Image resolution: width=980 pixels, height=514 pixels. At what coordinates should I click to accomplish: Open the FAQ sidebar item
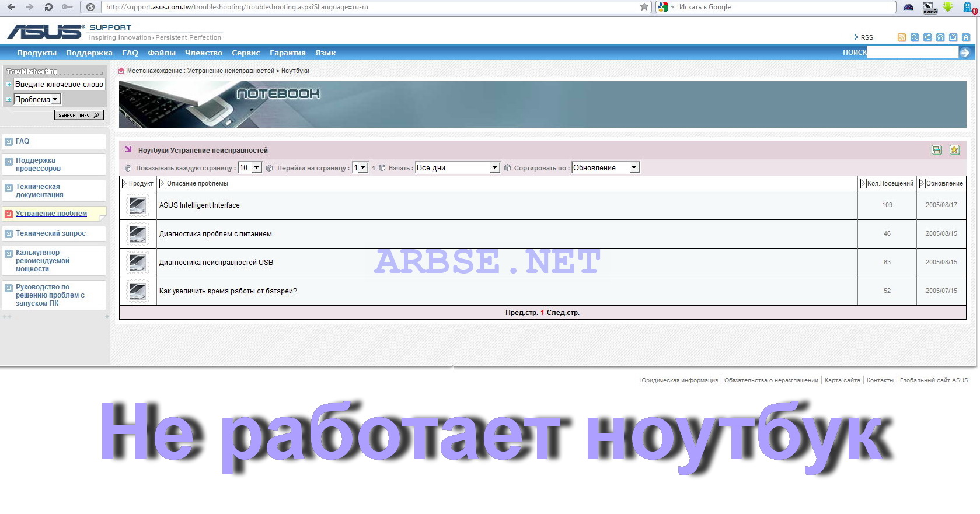pos(54,141)
